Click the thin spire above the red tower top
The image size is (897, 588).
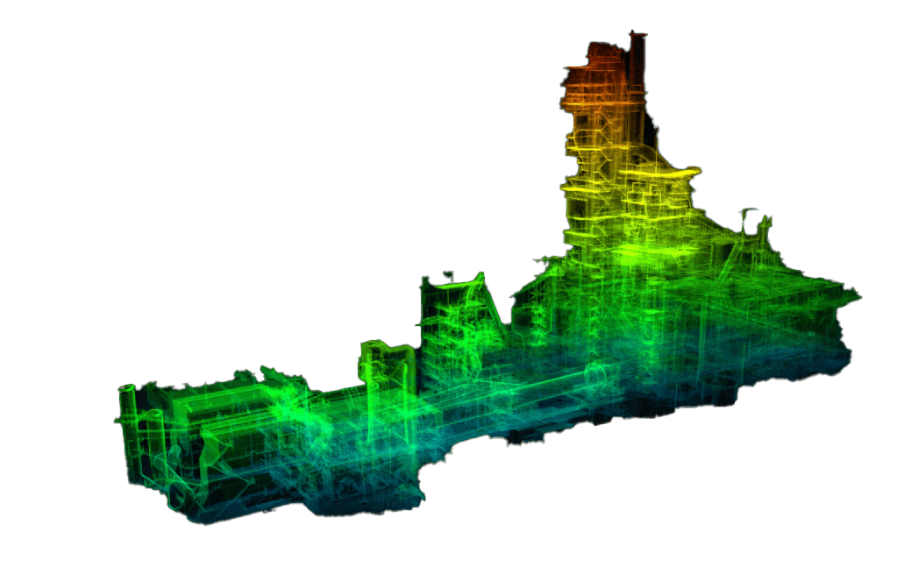633,39
